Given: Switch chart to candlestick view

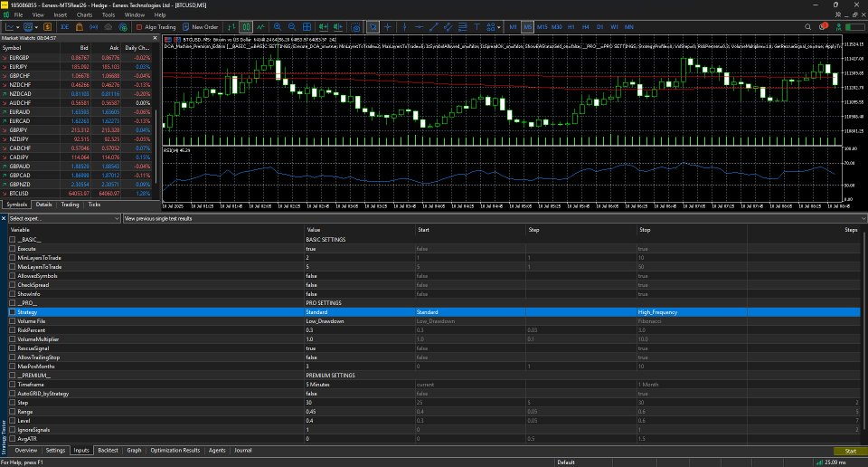Looking at the screenshot, I should coord(246,26).
